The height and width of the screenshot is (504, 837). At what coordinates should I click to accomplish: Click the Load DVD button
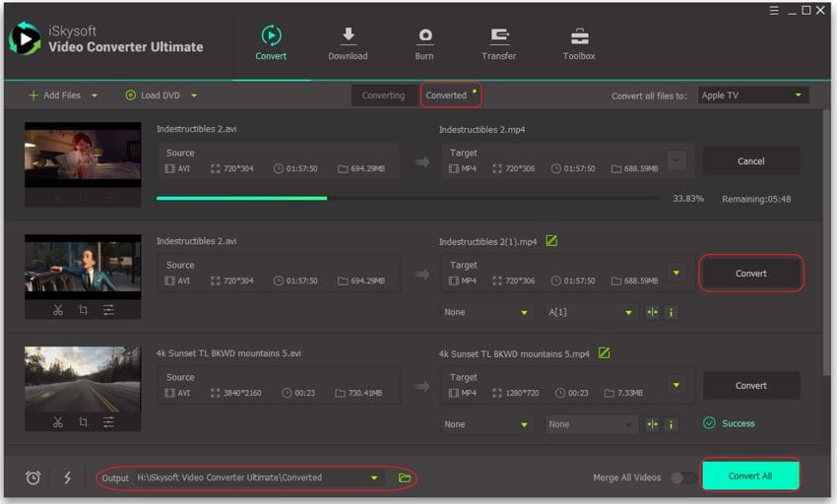point(153,95)
